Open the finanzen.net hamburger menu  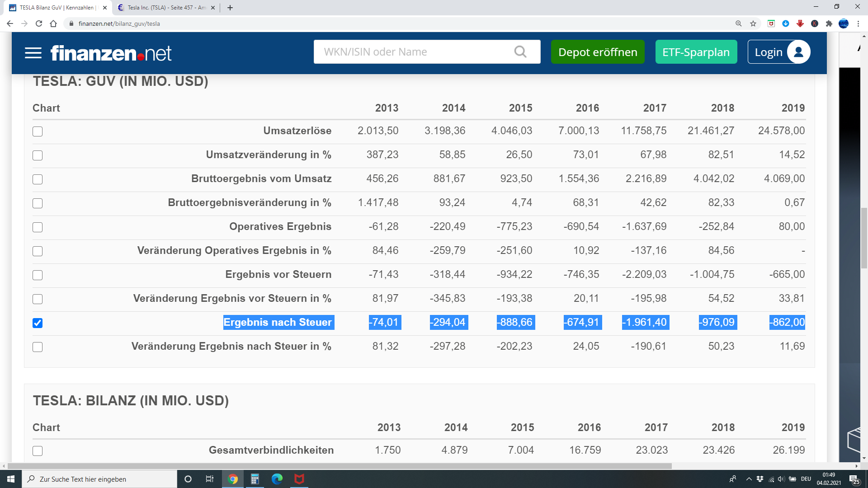(33, 53)
